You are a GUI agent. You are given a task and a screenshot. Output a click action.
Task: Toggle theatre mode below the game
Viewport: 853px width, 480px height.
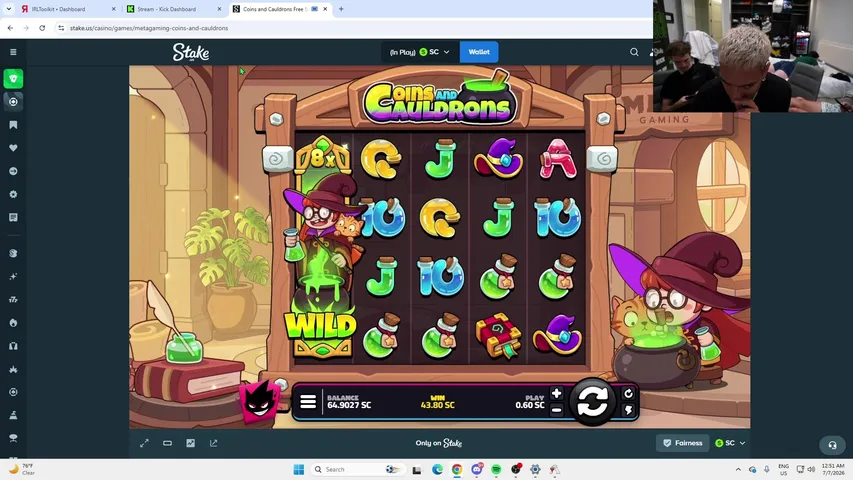pyautogui.click(x=168, y=443)
